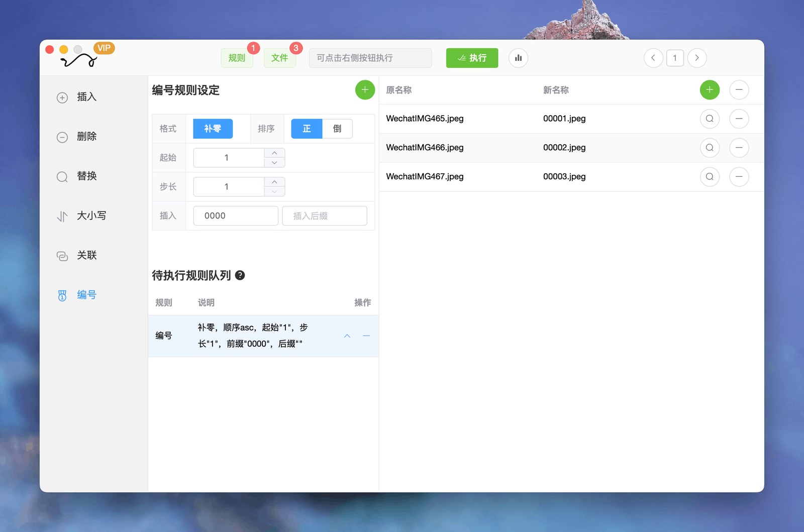Select 倒 descending sort order
Screen dimensions: 804x532
[x=337, y=129]
